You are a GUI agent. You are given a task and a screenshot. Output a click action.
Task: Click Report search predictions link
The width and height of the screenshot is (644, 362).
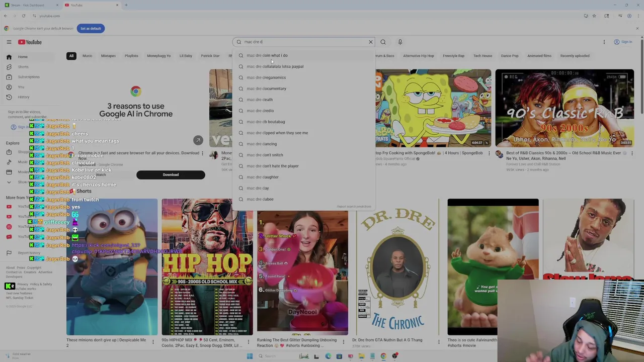354,207
